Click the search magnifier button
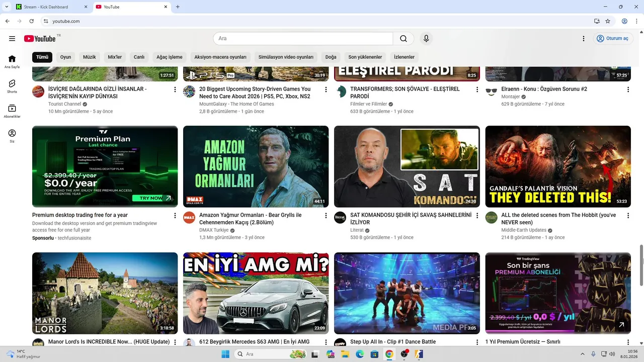 (404, 39)
